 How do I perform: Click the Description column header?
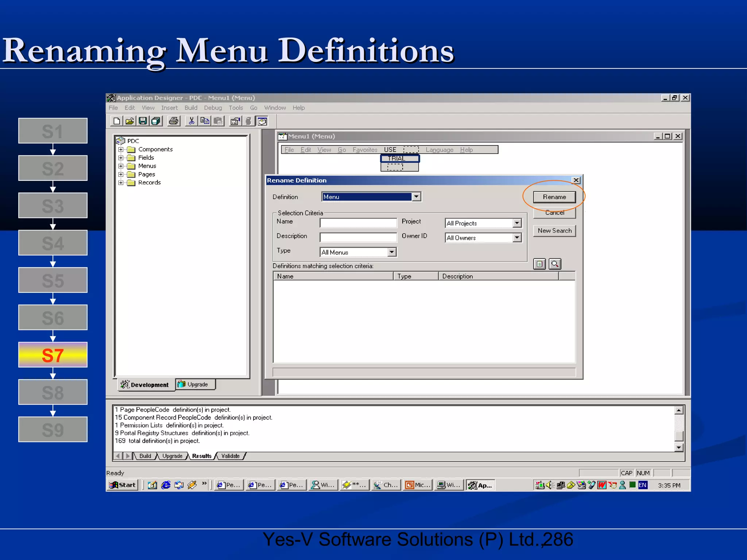click(x=499, y=276)
